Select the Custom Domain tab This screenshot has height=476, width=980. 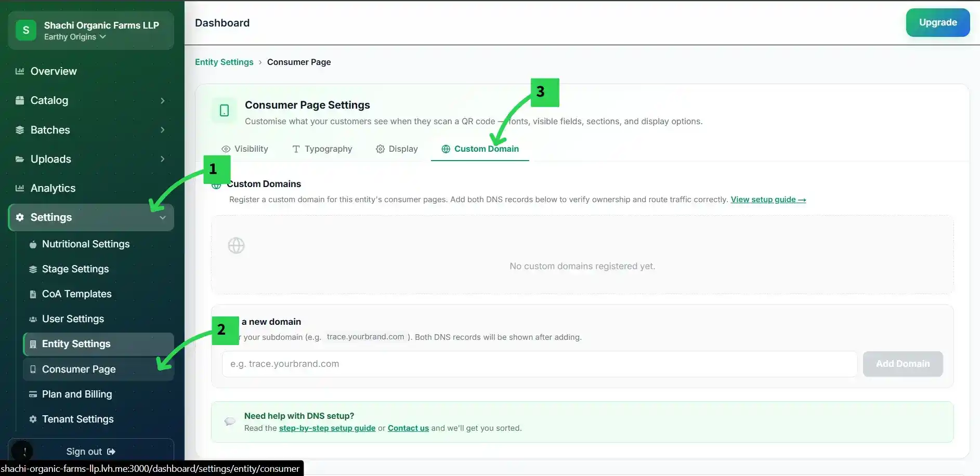[480, 149]
